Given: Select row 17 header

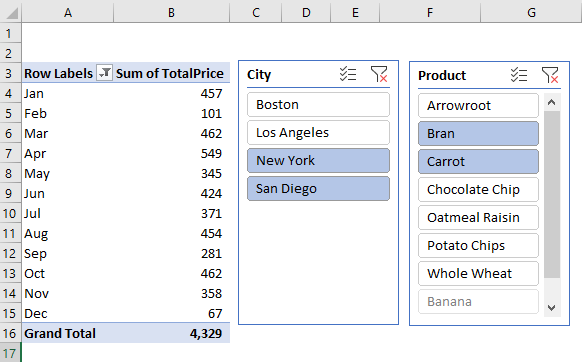Looking at the screenshot, I should point(10,353).
